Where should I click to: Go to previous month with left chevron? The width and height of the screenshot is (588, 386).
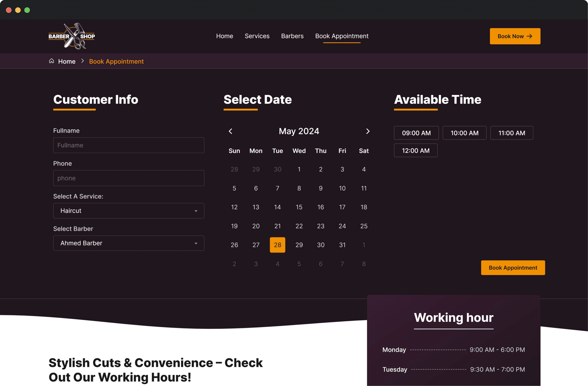tap(231, 131)
